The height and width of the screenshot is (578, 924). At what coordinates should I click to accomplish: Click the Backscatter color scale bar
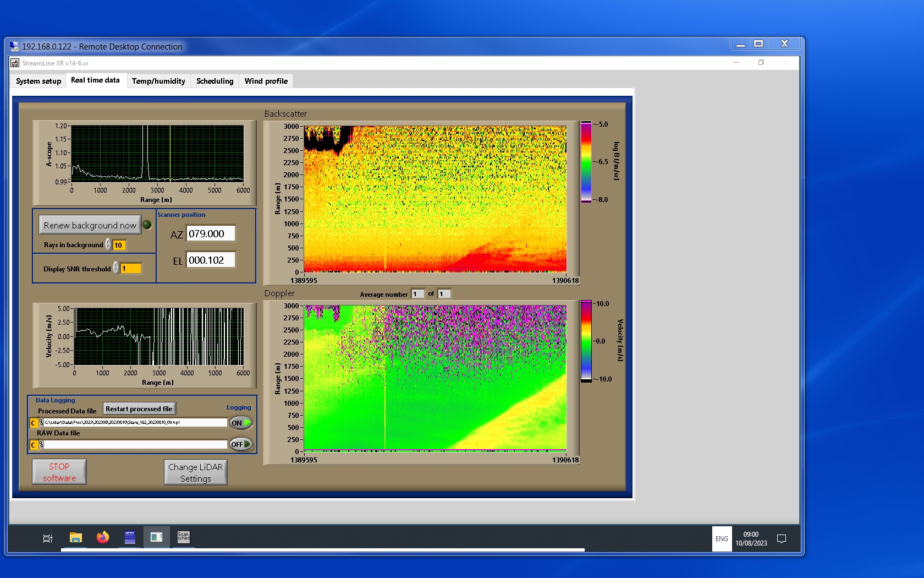click(x=586, y=162)
